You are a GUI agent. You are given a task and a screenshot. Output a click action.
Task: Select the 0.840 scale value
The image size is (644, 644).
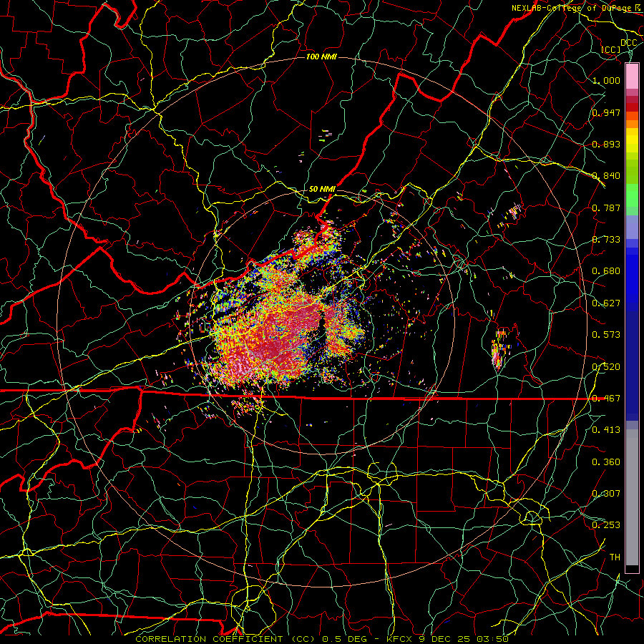pos(606,176)
